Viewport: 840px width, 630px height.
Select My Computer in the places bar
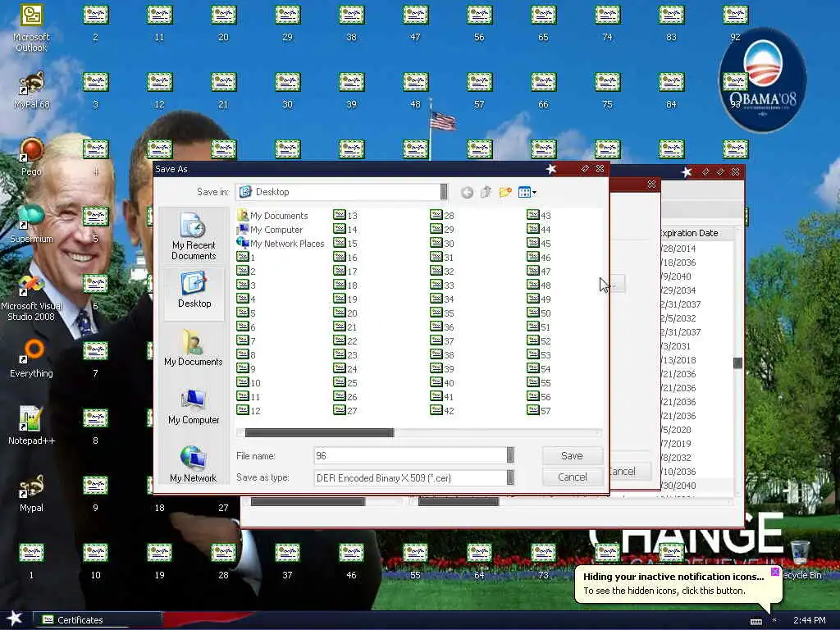tap(194, 407)
